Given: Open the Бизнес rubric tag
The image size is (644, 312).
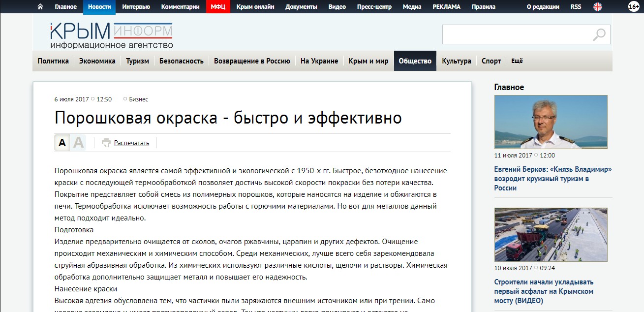Looking at the screenshot, I should [x=139, y=99].
